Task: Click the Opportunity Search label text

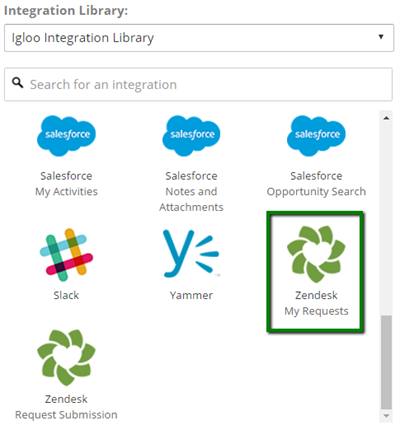Action: pos(316,192)
